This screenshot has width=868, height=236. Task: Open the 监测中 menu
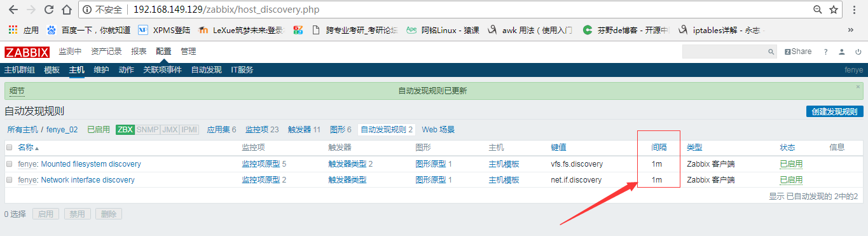70,52
